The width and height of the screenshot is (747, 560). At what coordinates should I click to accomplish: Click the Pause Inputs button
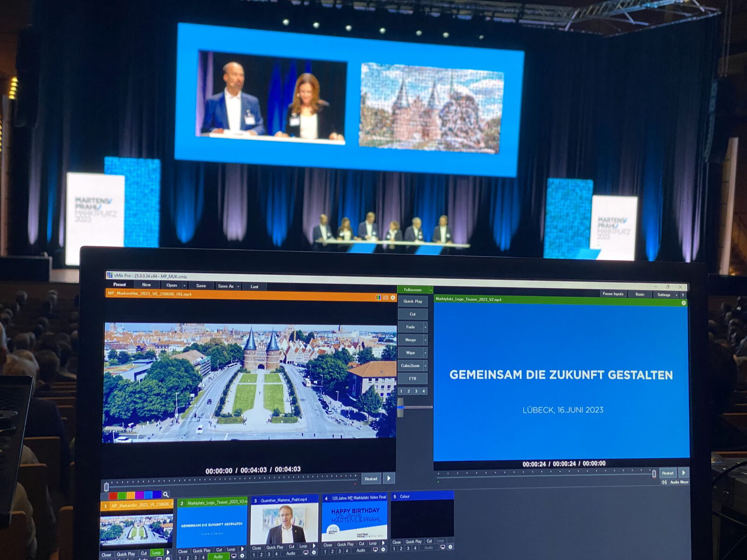613,294
